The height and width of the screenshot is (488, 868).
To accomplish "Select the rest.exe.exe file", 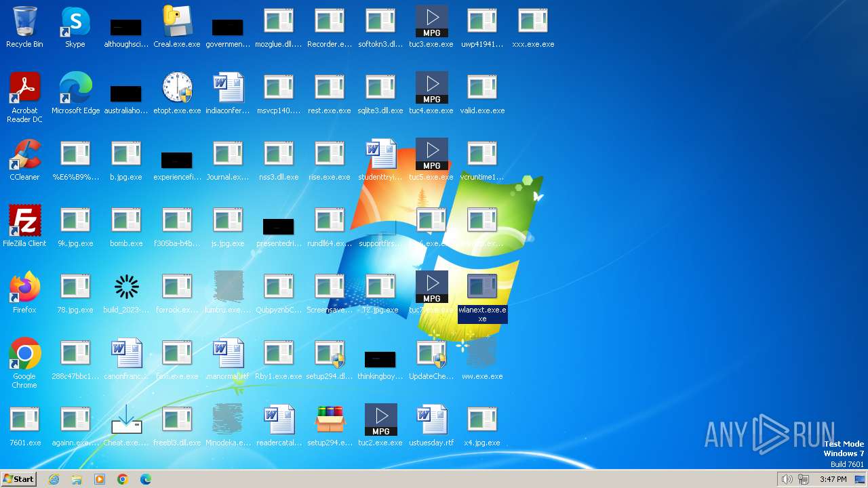I will click(330, 88).
